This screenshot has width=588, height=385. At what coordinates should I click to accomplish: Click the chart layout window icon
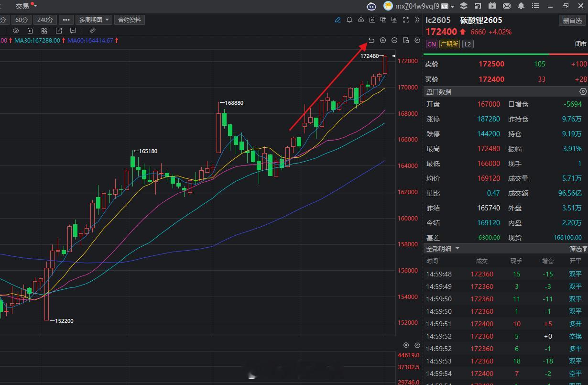406,40
